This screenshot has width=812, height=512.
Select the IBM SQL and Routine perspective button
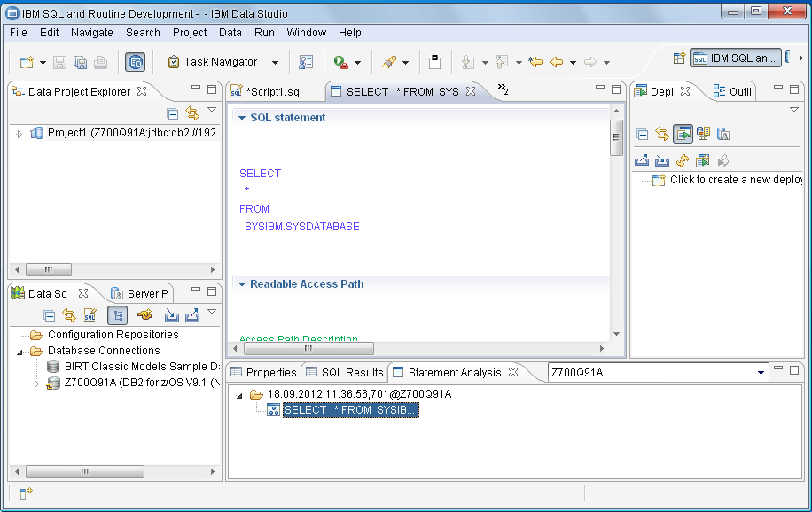pyautogui.click(x=736, y=58)
